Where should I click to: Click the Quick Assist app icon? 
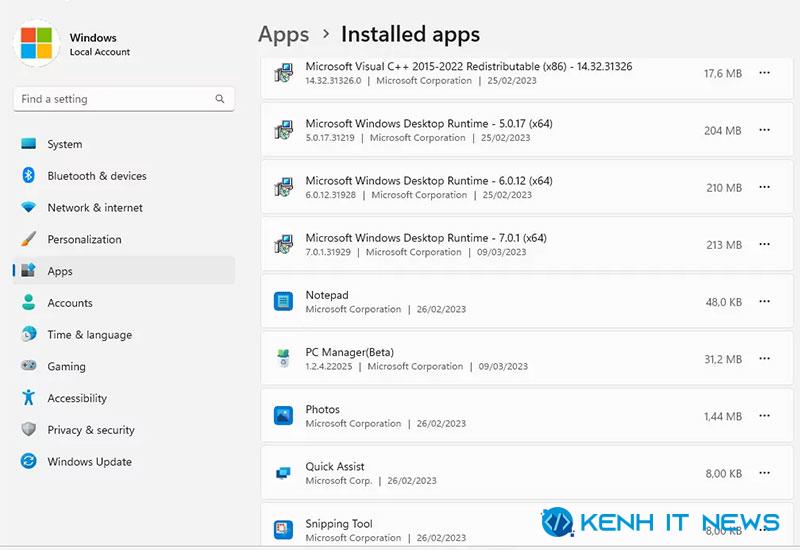tap(283, 473)
